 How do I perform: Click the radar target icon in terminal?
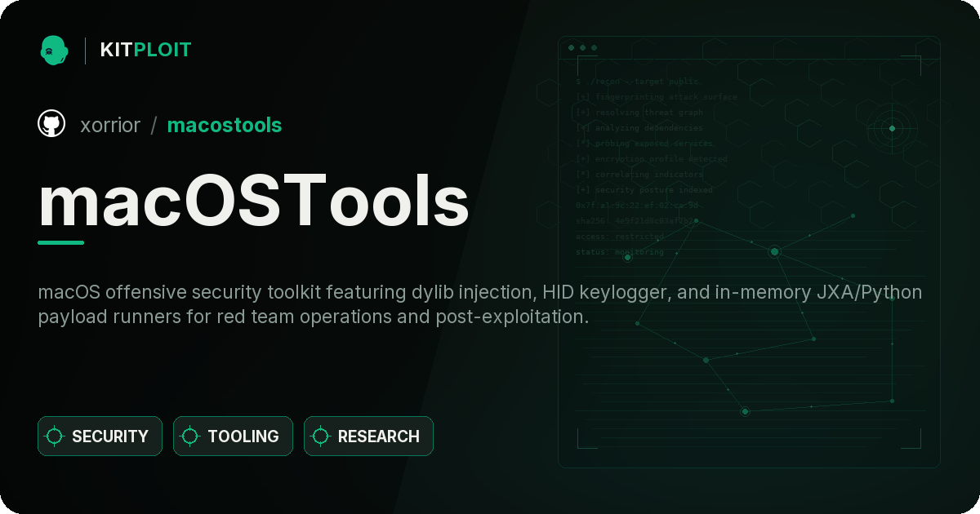[x=892, y=128]
